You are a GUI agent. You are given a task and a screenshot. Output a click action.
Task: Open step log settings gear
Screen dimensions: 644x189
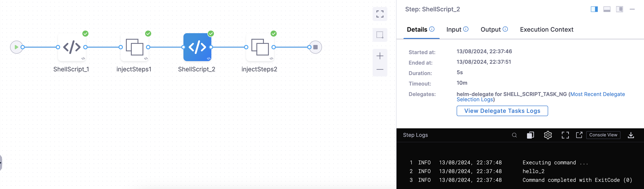[x=548, y=135]
